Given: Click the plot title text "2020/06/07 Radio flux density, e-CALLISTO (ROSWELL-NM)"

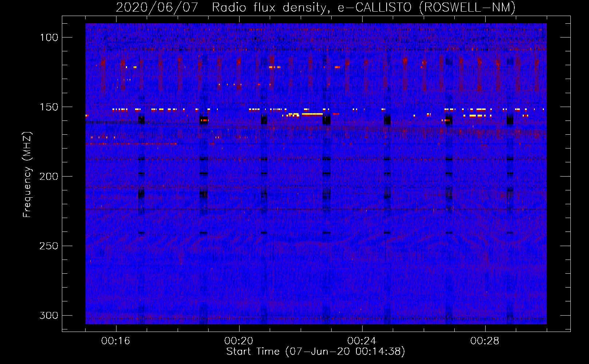Looking at the screenshot, I should [x=316, y=7].
